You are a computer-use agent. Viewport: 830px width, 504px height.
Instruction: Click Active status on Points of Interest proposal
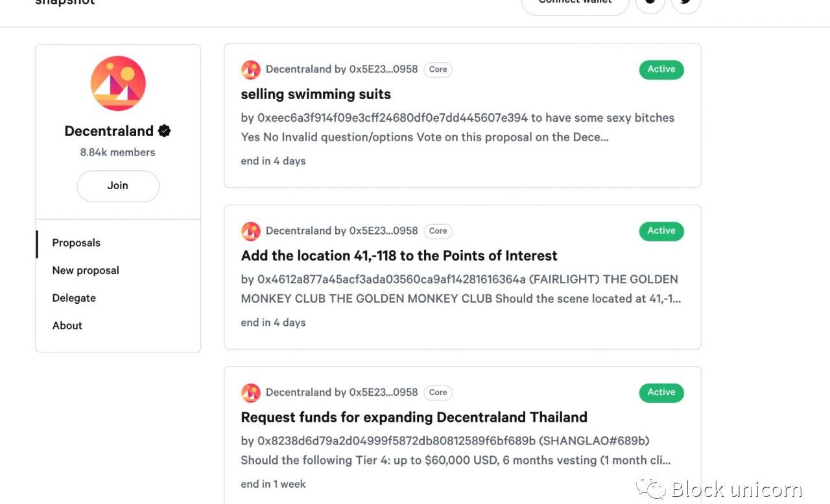coord(661,231)
